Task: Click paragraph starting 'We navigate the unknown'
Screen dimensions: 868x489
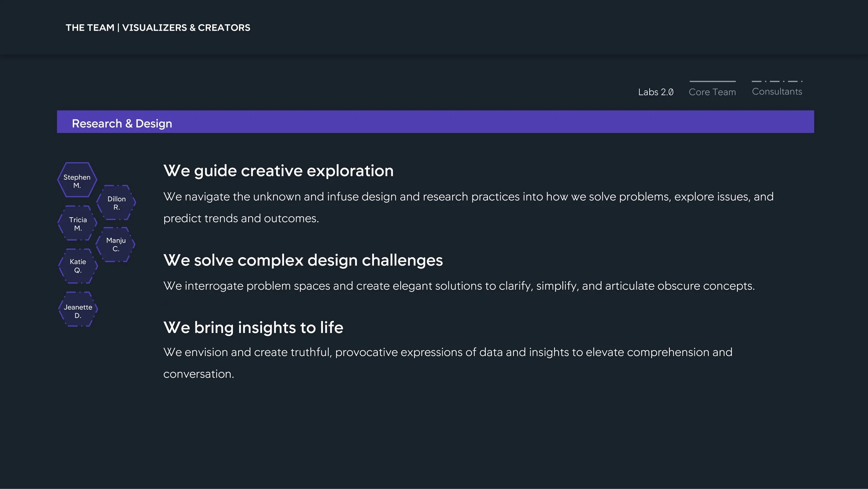Action: coord(468,207)
